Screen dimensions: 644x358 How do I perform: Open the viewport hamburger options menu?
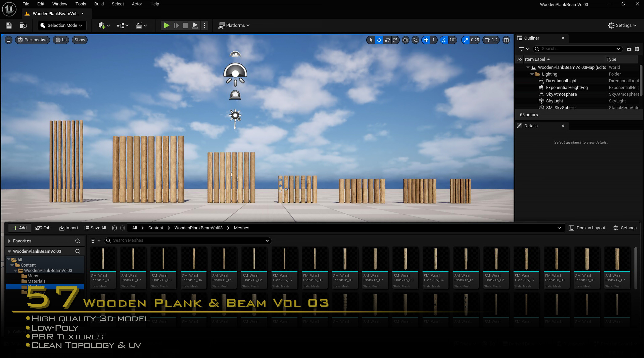point(8,40)
